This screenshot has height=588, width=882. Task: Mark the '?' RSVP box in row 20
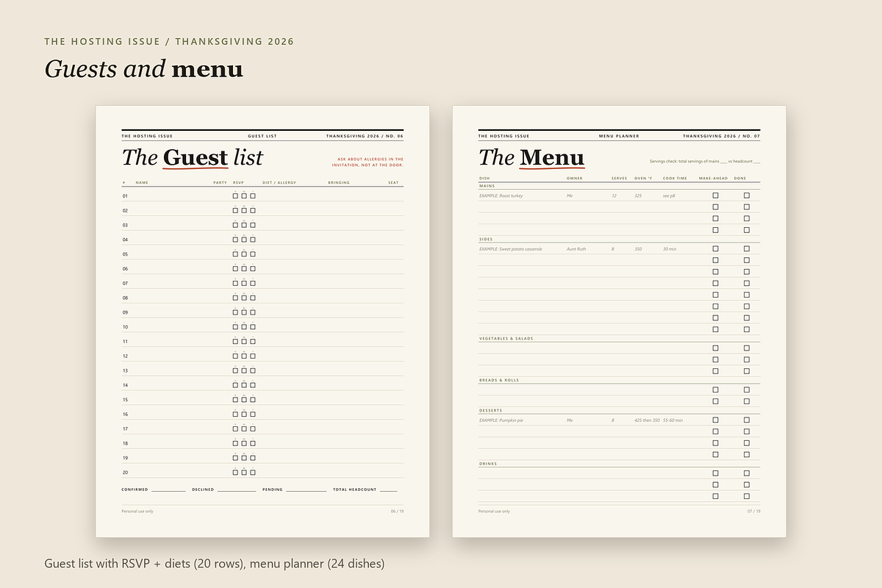coord(253,473)
